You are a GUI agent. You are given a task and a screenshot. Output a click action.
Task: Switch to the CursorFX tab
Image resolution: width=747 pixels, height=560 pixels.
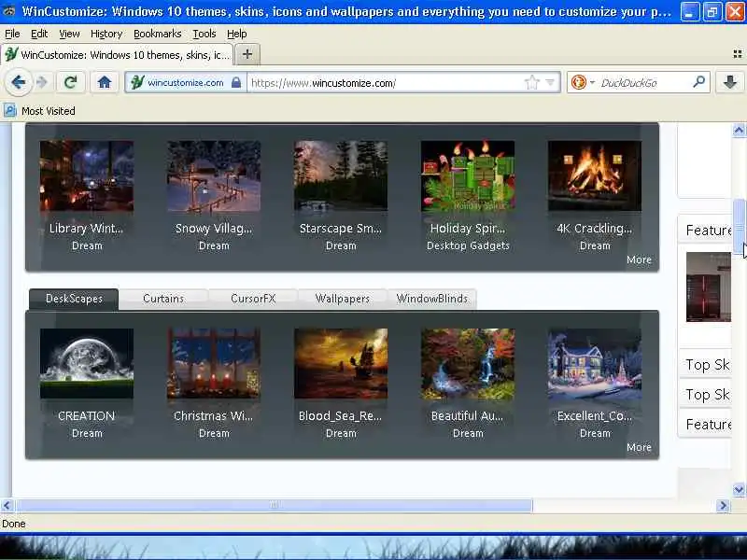(x=253, y=299)
